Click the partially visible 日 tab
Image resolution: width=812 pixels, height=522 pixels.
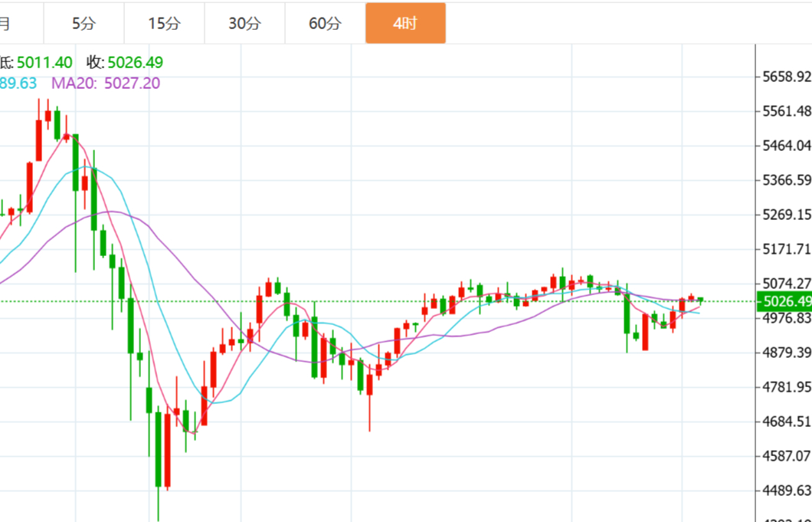(6, 24)
